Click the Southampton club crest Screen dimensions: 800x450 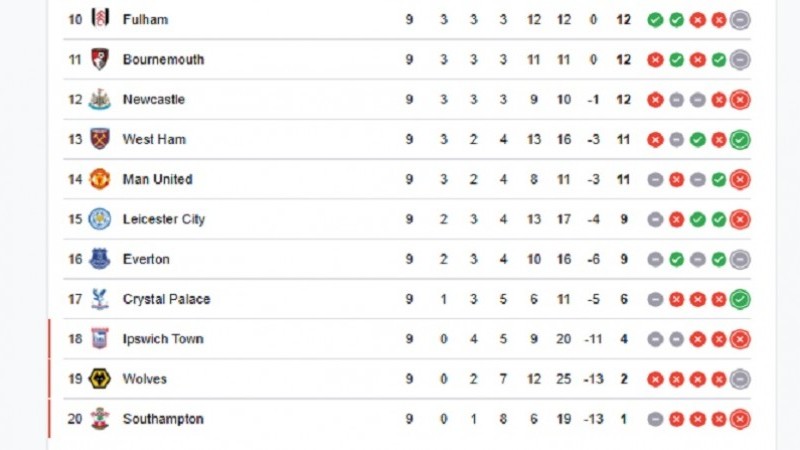[100, 418]
